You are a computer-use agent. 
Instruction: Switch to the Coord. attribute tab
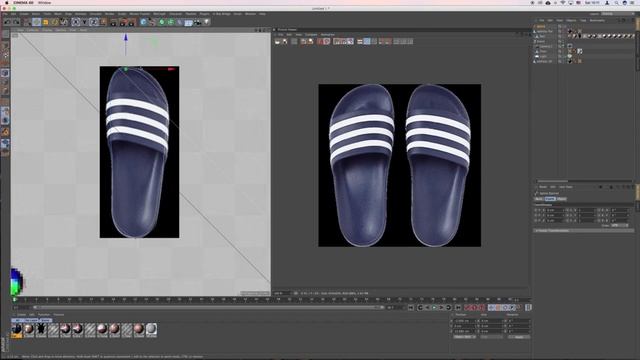coord(550,199)
